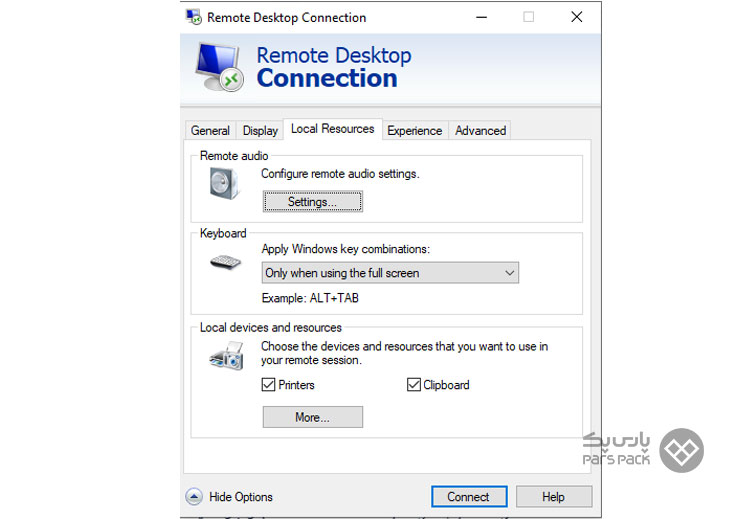Click the More... devices button
750x519 pixels.
(x=312, y=417)
